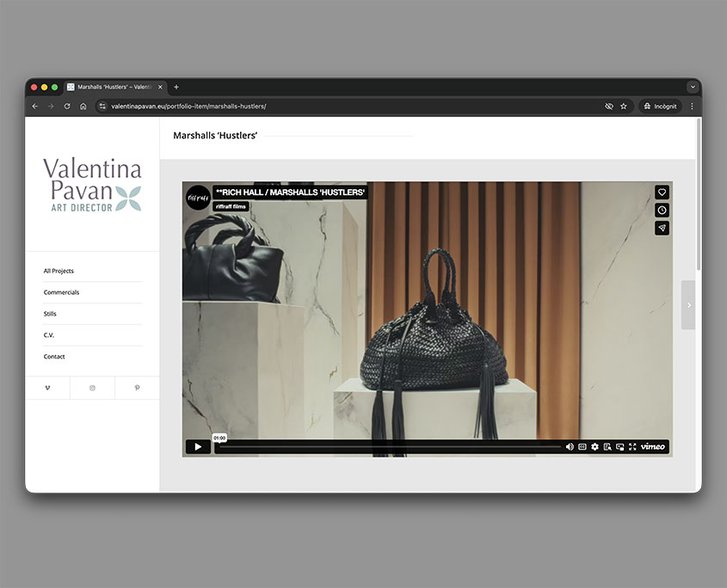Enable picture-in-picture mode
Image resolution: width=727 pixels, height=588 pixels.
(619, 447)
